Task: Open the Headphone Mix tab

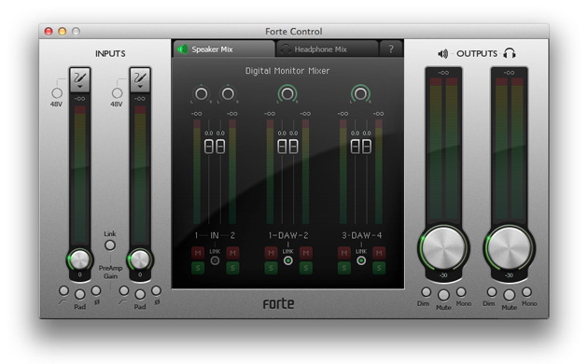Action: click(327, 49)
